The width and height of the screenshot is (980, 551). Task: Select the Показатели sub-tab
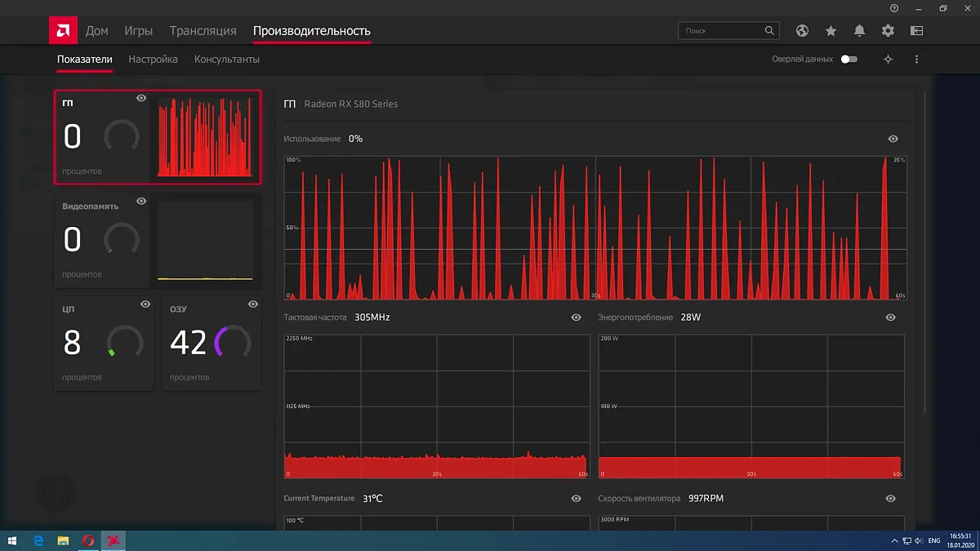point(85,60)
